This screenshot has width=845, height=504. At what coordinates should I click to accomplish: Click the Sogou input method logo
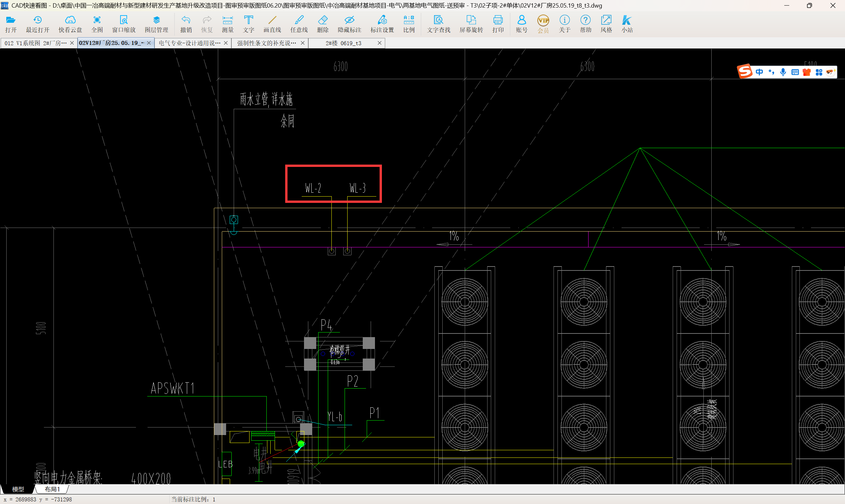point(744,71)
